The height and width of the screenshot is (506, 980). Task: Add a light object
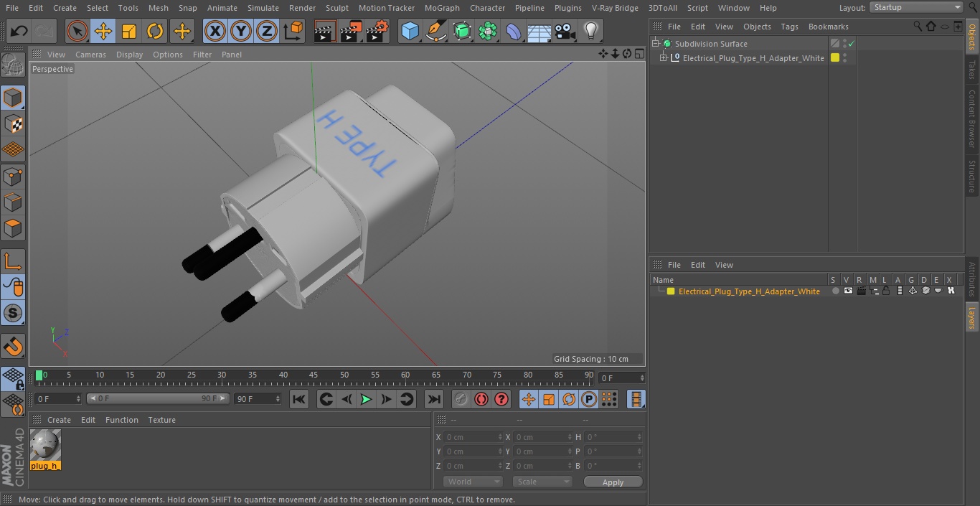591,32
